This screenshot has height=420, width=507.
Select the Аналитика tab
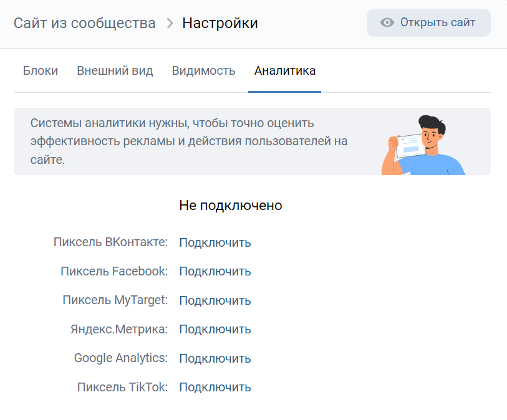pyautogui.click(x=285, y=71)
